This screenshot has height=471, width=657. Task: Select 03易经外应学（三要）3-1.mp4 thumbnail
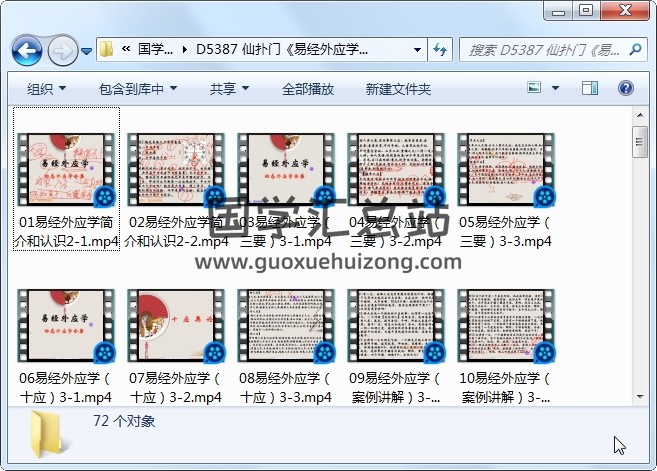point(286,170)
